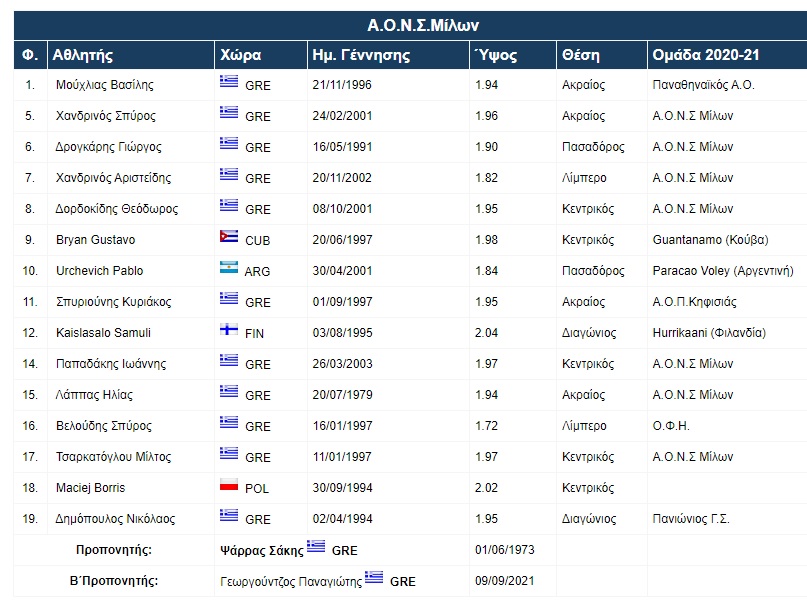Viewport: 807px width, 606px height.
Task: Click the Ημ. Γέννησης column header
Action: pyautogui.click(x=357, y=55)
